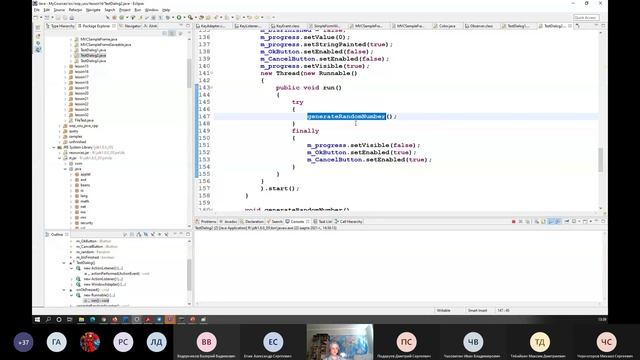Open the Color.java editor tab
The width and height of the screenshot is (640, 360).
(x=446, y=26)
